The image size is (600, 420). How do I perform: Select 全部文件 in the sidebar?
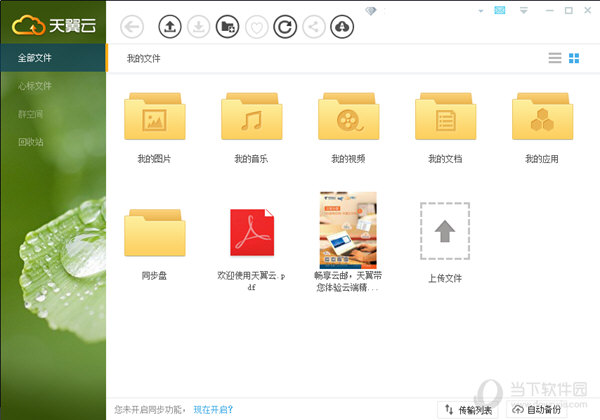(53, 58)
